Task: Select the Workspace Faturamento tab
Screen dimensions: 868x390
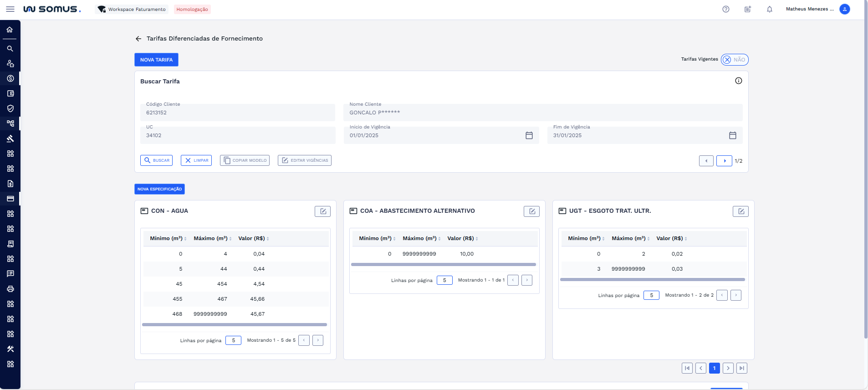Action: [132, 9]
